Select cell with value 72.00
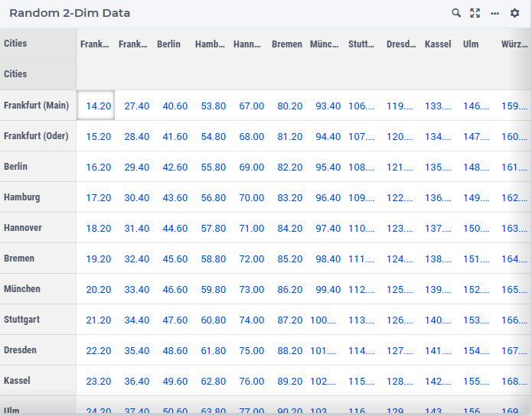532x416 pixels. pos(249,258)
